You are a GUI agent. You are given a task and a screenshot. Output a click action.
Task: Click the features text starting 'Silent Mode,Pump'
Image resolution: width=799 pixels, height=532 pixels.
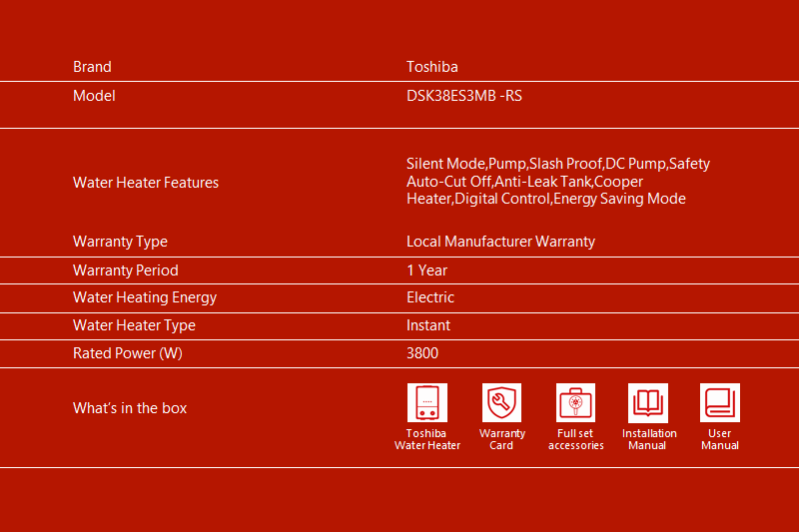(558, 181)
